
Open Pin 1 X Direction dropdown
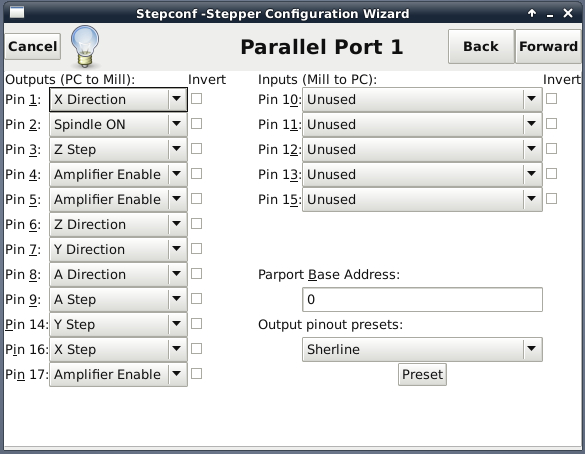pos(118,100)
